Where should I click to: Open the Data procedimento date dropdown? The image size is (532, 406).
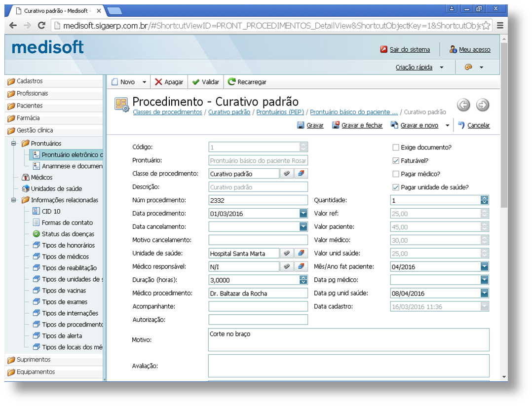pyautogui.click(x=304, y=213)
